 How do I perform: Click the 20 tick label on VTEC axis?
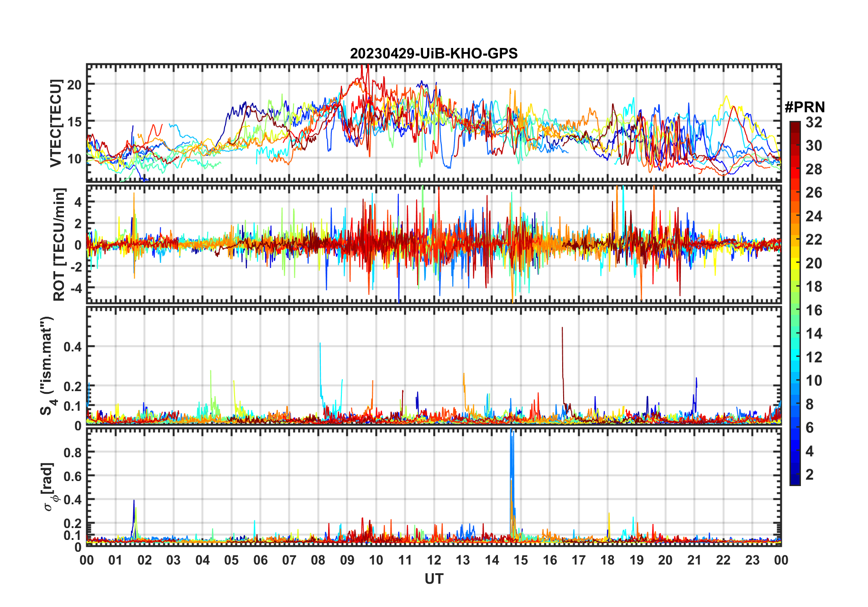click(74, 84)
